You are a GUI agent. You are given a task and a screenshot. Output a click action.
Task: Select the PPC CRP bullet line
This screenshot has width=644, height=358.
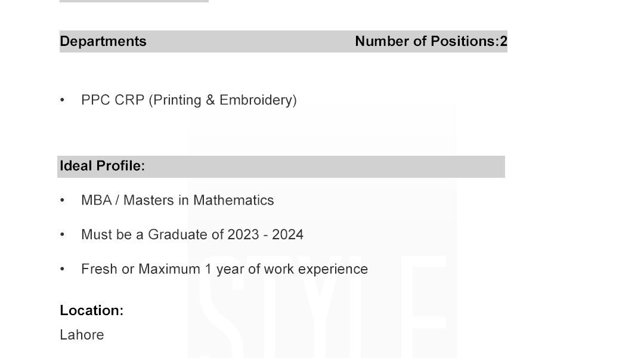pyautogui.click(x=188, y=100)
